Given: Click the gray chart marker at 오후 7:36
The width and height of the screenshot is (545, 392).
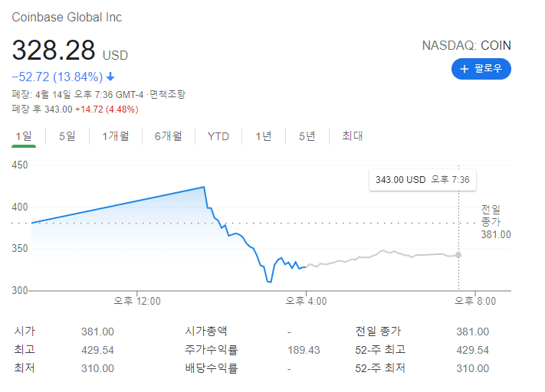Looking at the screenshot, I should (458, 255).
